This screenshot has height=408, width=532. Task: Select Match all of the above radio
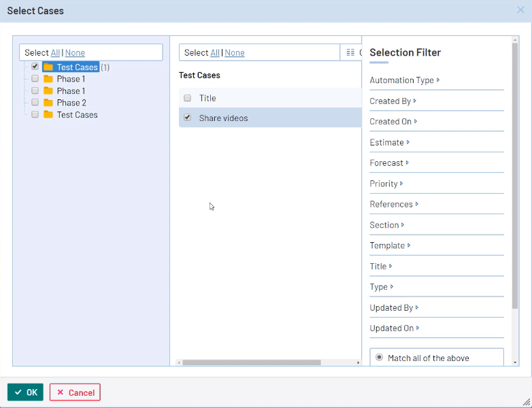pos(379,357)
